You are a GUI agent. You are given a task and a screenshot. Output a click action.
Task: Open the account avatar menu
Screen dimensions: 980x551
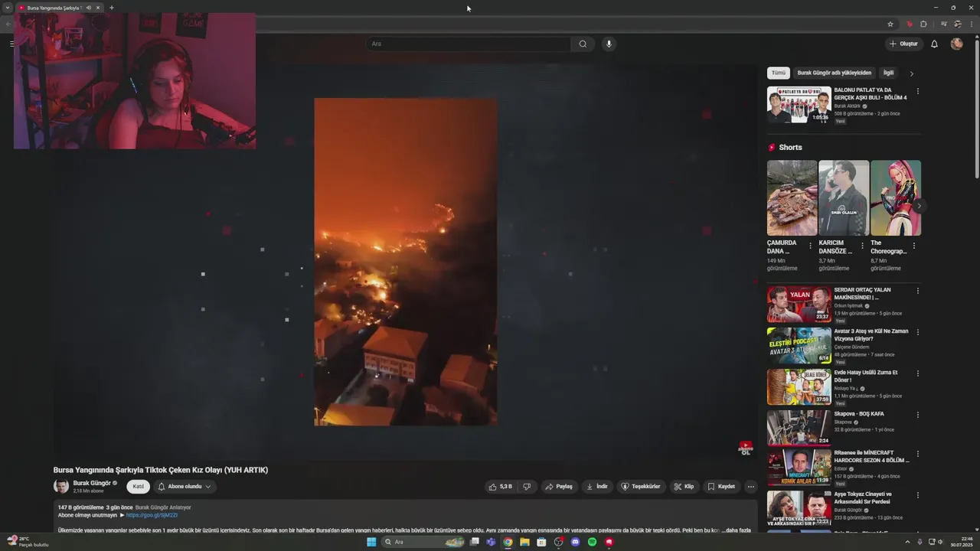coord(956,44)
